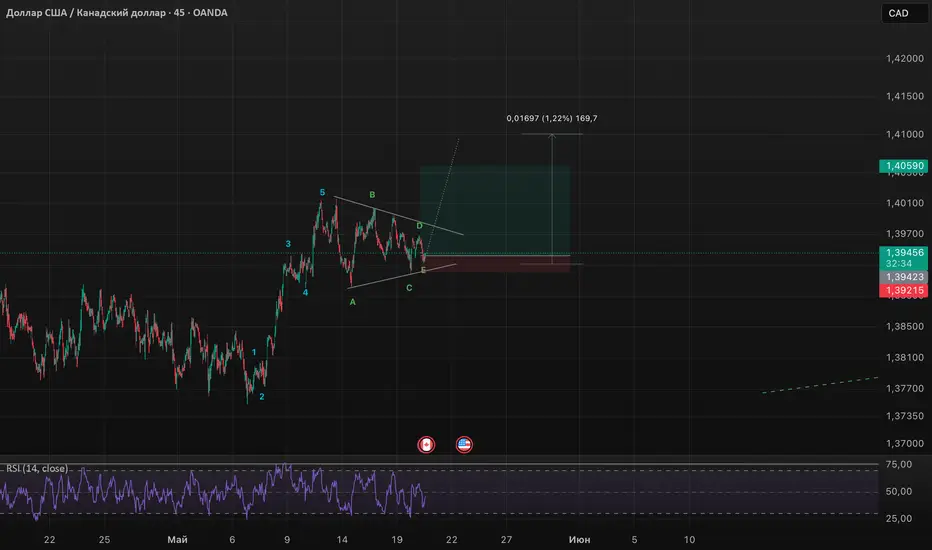Click the green correction label B
This screenshot has width=932, height=550.
click(372, 194)
